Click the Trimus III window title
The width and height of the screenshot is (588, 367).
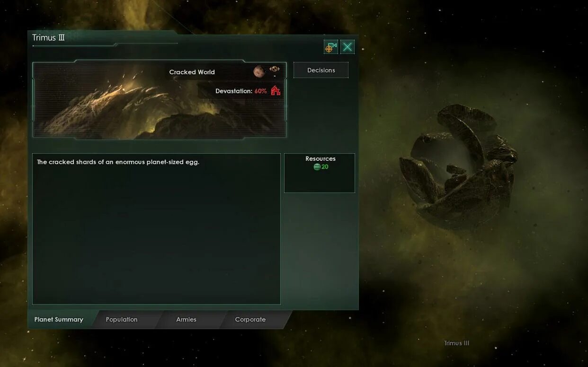tap(48, 38)
